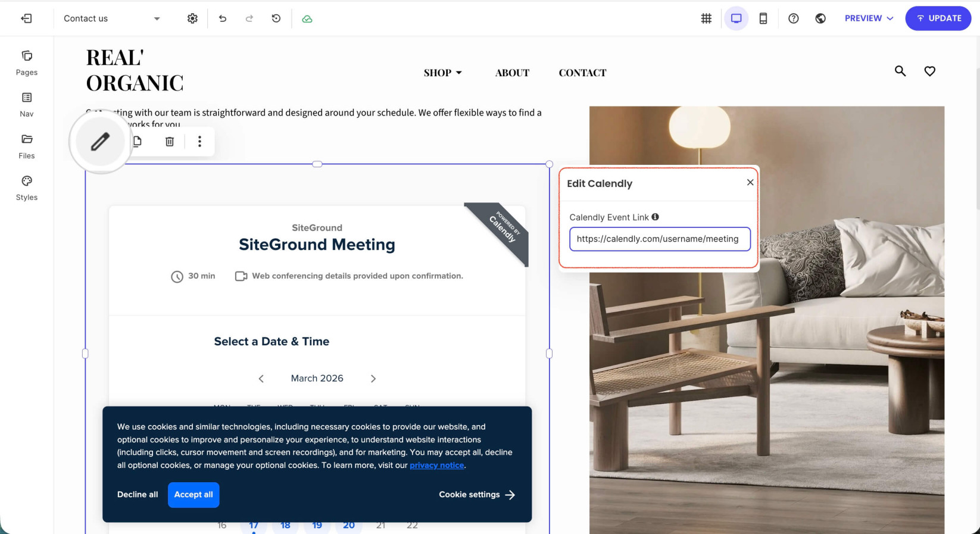Click the March 2026 month label
980x534 pixels.
[317, 379]
